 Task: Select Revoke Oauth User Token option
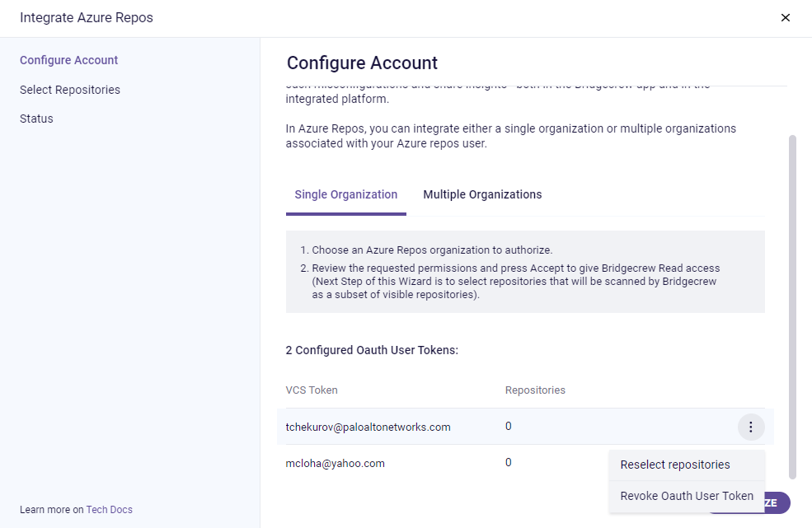[687, 496]
